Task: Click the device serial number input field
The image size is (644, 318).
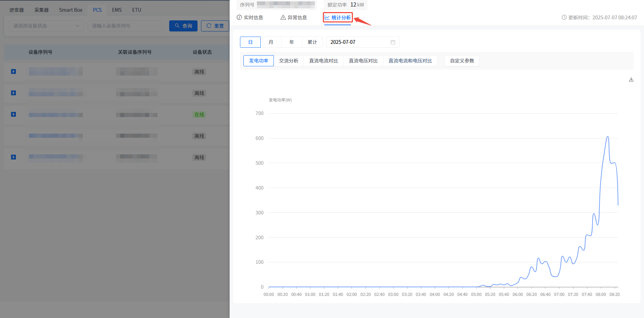Action: (125, 26)
